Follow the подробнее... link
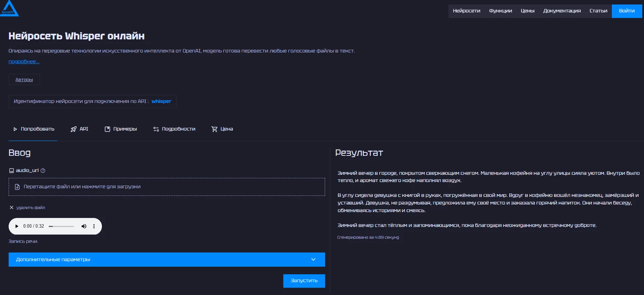The width and height of the screenshot is (644, 295). tap(24, 61)
